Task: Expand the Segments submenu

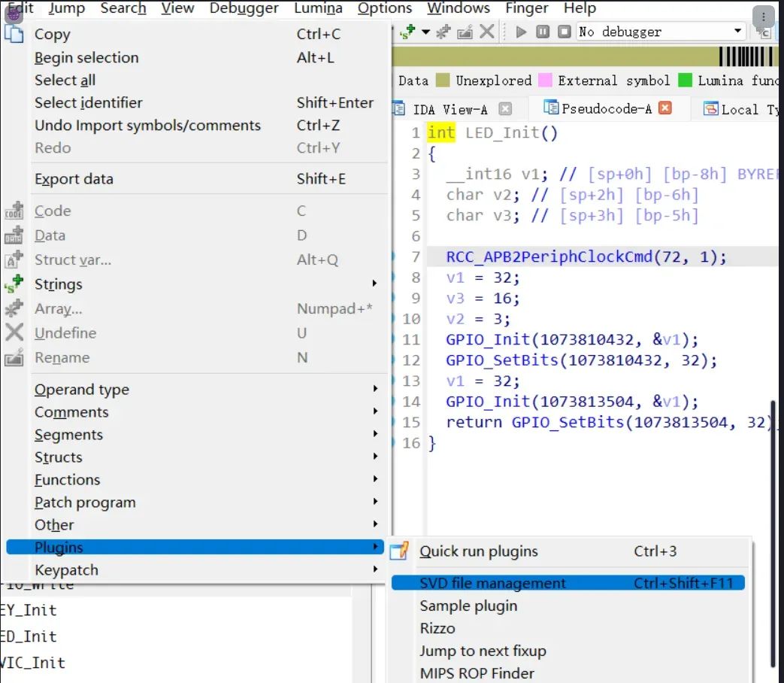Action: coord(68,435)
